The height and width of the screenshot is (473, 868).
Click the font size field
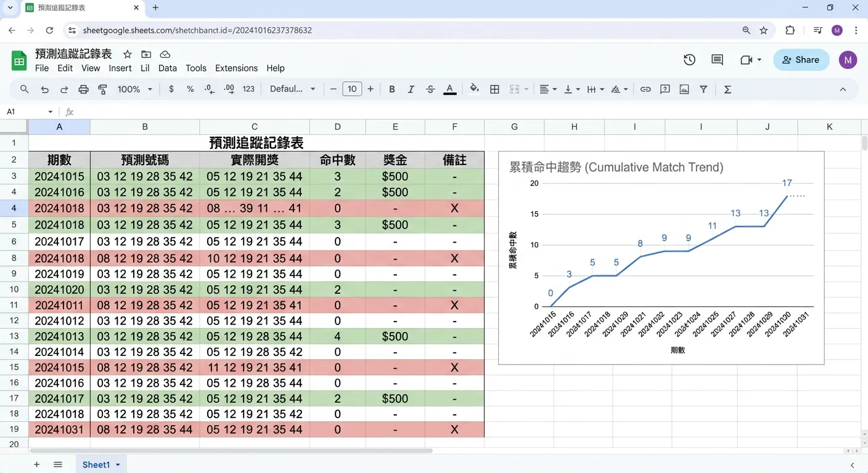pyautogui.click(x=352, y=89)
